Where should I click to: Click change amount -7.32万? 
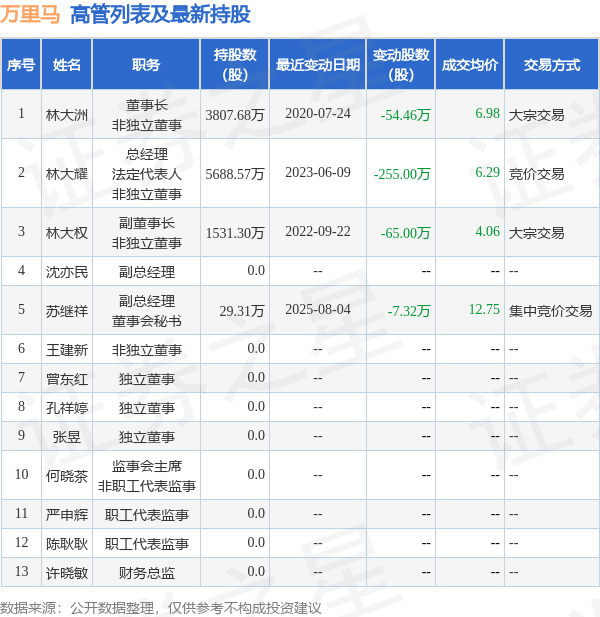coord(409,311)
